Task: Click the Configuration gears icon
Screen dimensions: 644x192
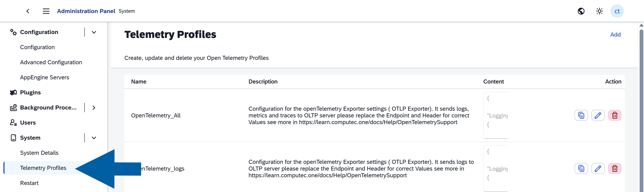Action: pyautogui.click(x=13, y=32)
